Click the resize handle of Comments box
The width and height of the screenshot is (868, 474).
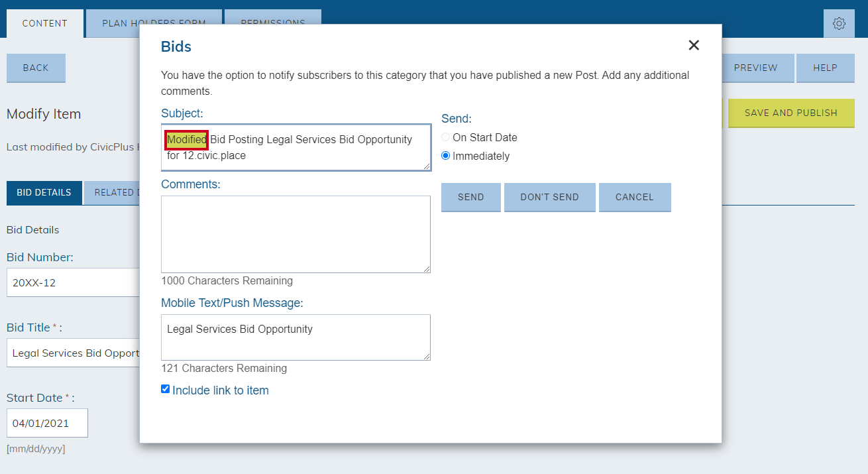tap(426, 268)
